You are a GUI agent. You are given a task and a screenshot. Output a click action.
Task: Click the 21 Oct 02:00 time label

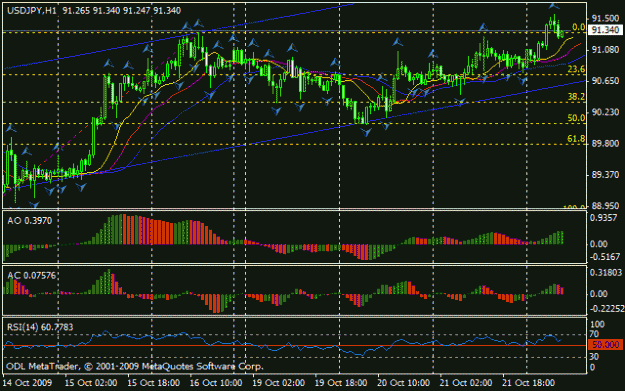point(466,383)
